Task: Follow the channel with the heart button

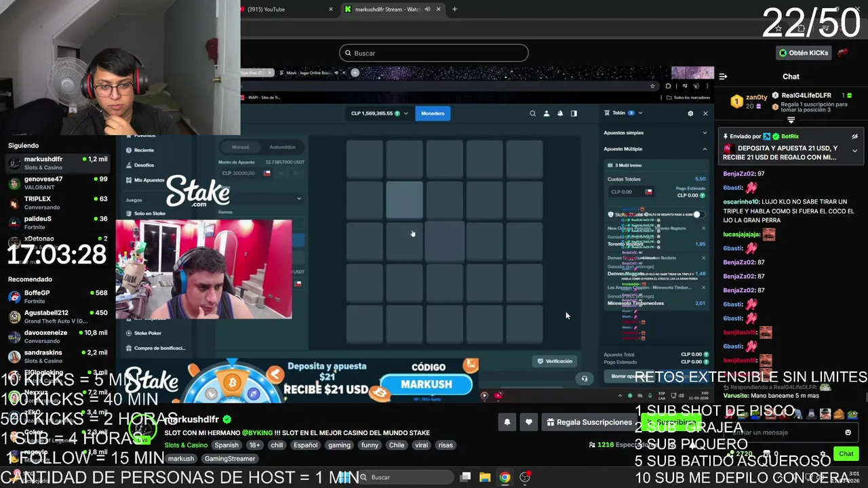Action: 528,422
